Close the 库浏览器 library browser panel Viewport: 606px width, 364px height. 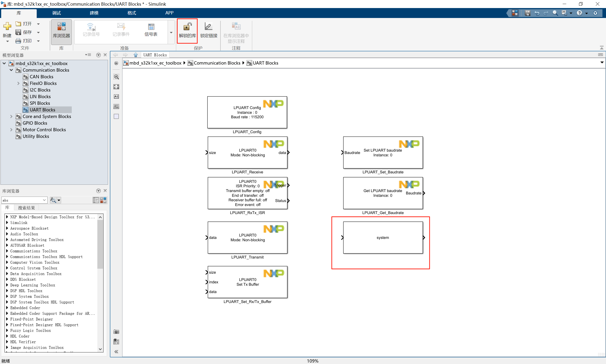click(x=105, y=191)
